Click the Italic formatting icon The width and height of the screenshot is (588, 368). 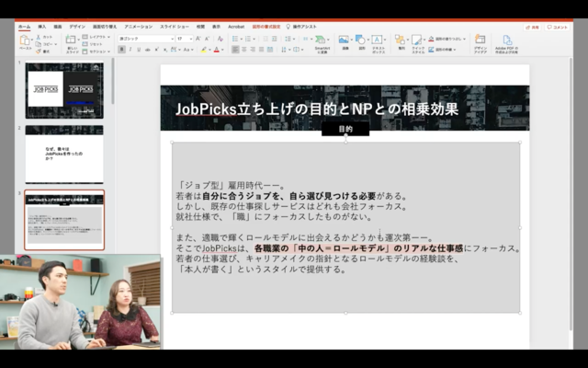131,50
